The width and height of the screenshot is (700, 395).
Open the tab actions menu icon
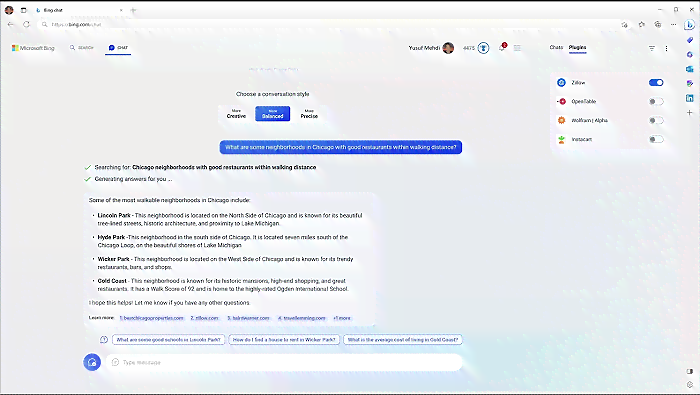point(24,10)
